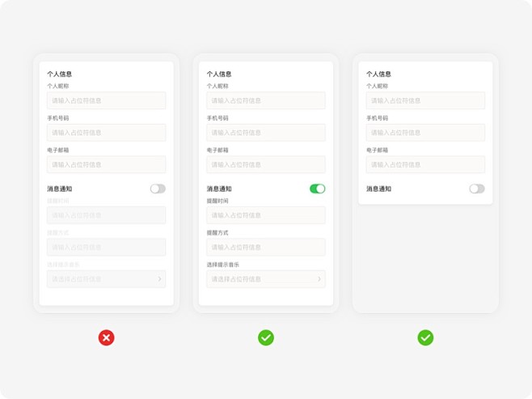Image resolution: width=532 pixels, height=399 pixels.
Task: Click the green checkmark below middle card
Action: (x=266, y=337)
